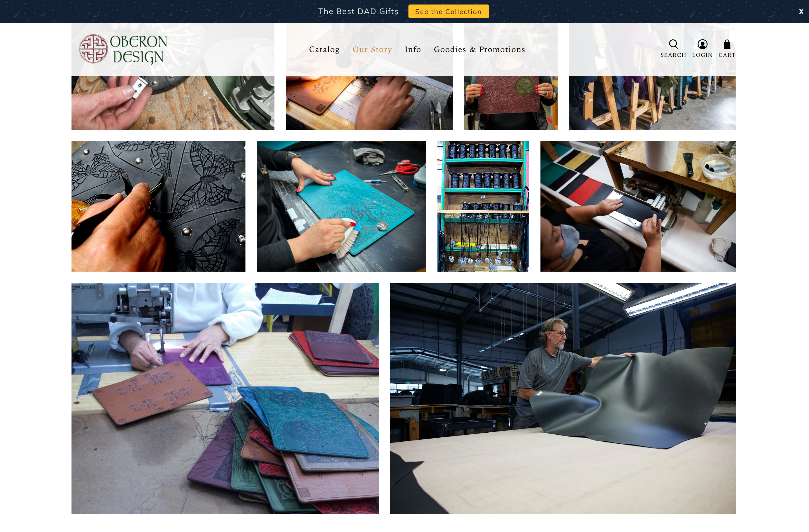View the cord spools shelf photo
The image size is (809, 532).
483,206
